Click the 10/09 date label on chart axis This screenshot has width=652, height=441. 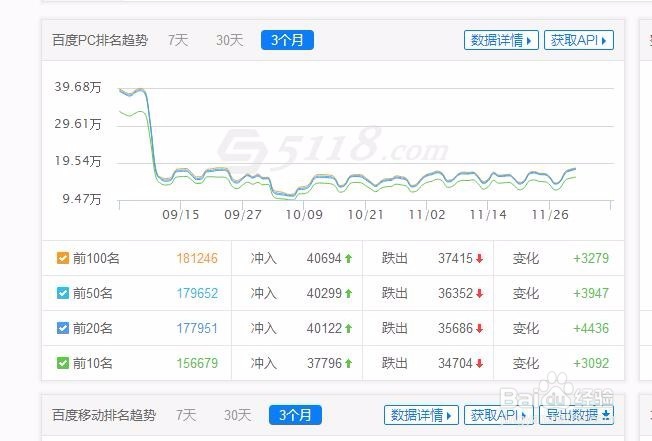click(x=304, y=214)
